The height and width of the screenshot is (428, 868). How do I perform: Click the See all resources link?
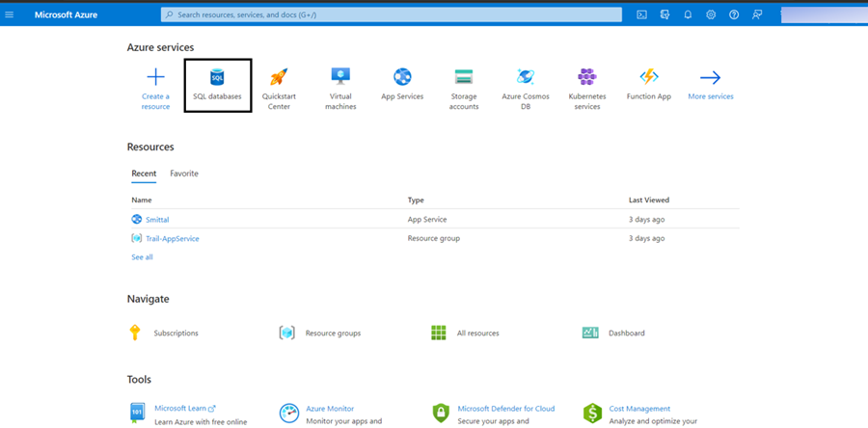(x=143, y=257)
